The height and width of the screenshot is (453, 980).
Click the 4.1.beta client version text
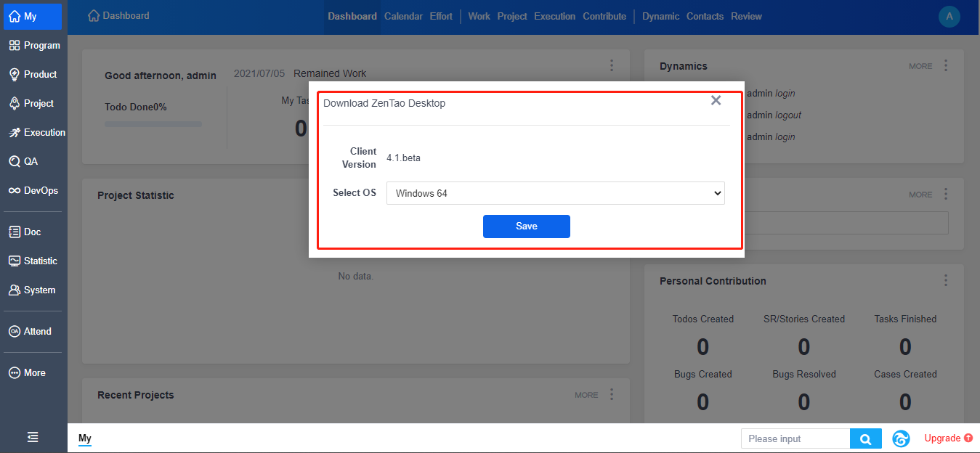(x=403, y=158)
